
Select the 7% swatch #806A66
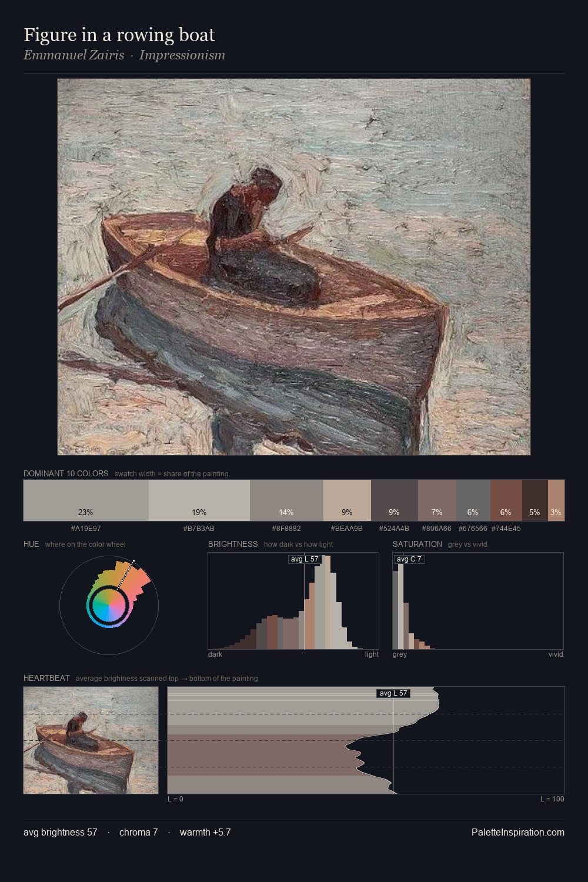tap(437, 500)
